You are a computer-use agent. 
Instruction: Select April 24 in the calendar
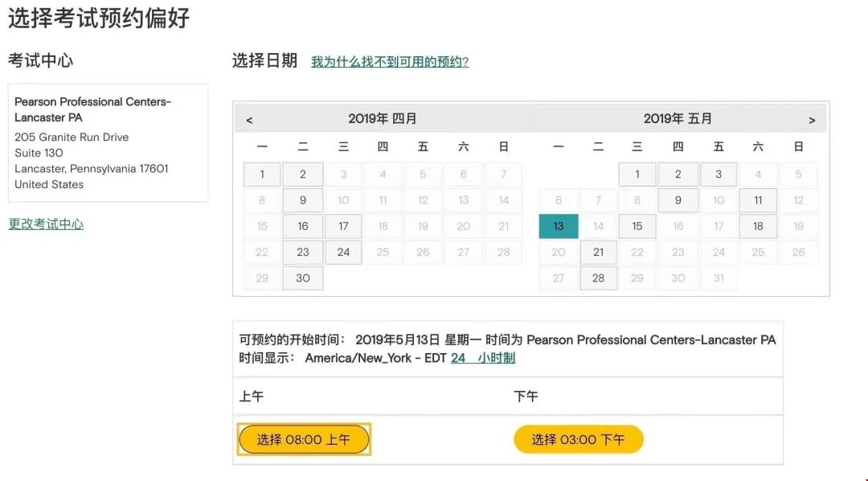[343, 252]
